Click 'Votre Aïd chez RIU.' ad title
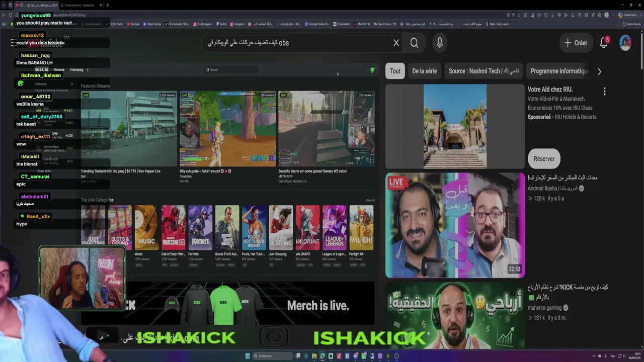This screenshot has width=644, height=362. coord(550,89)
